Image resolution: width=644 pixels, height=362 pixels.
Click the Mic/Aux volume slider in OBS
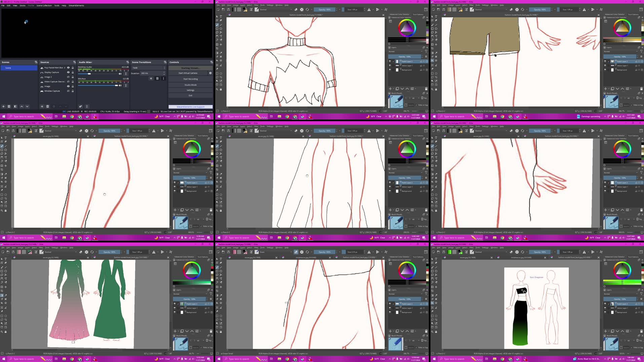click(98, 86)
